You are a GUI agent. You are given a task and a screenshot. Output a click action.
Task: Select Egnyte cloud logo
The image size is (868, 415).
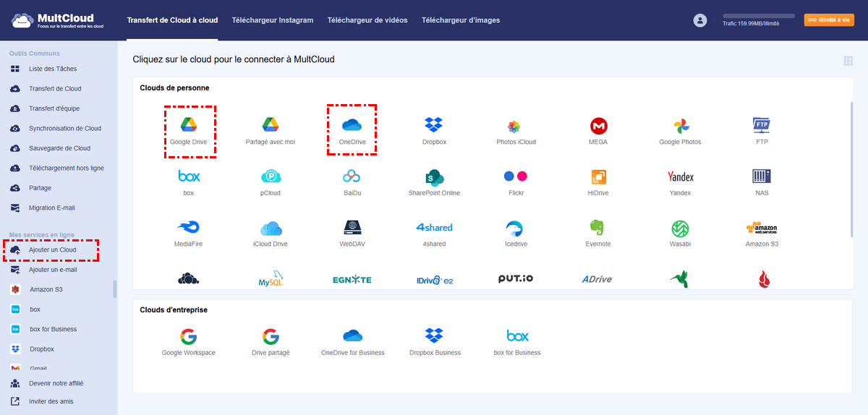point(352,280)
